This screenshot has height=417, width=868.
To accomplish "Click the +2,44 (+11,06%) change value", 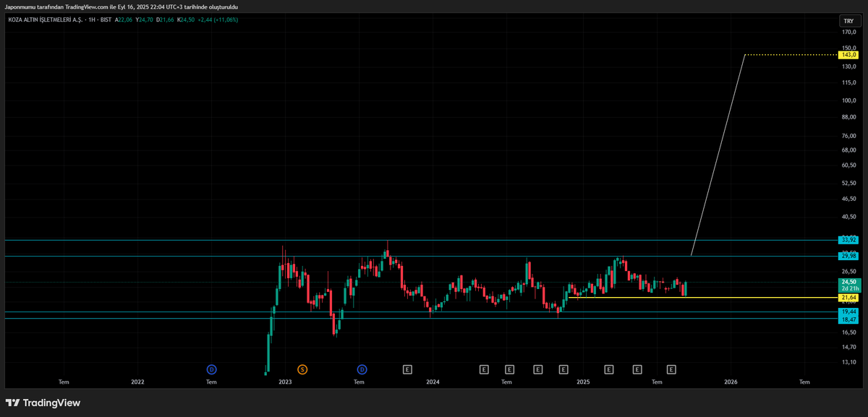I will click(218, 20).
